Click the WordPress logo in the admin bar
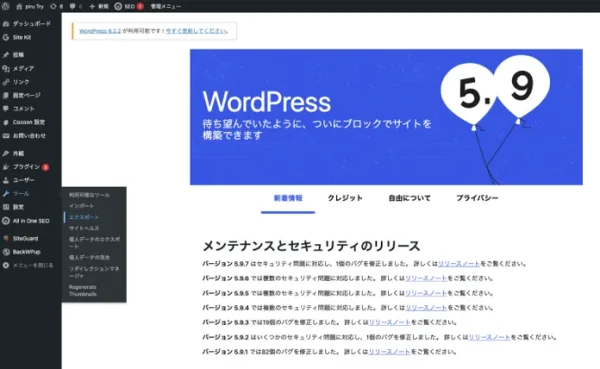Image resolution: width=600 pixels, height=369 pixels. point(5,6)
